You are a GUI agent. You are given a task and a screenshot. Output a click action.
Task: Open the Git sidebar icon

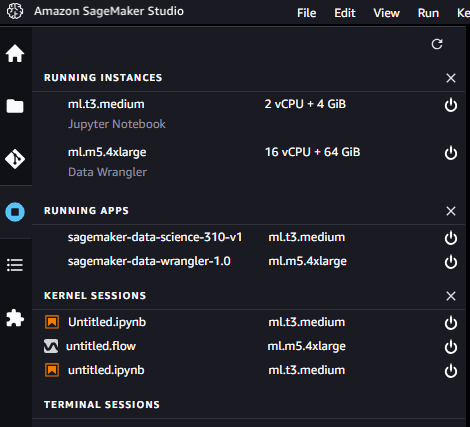(x=15, y=159)
